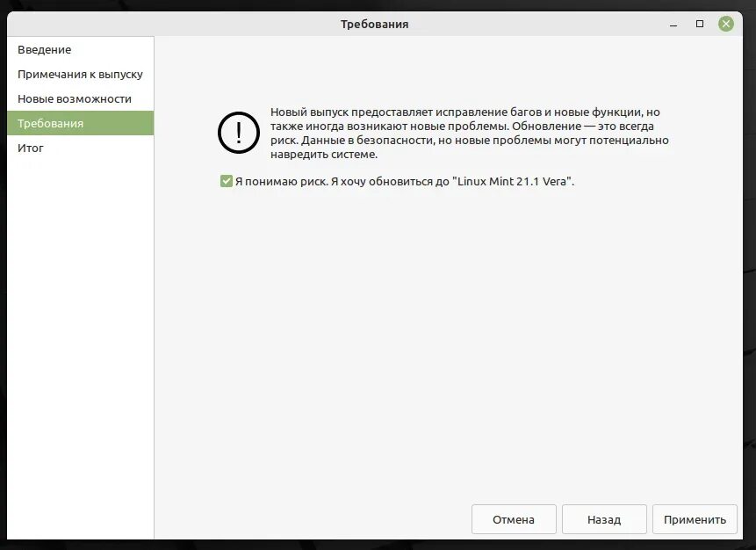Uncheck the "Я понимаю риск" checkbox
756x550 pixels.
point(227,181)
